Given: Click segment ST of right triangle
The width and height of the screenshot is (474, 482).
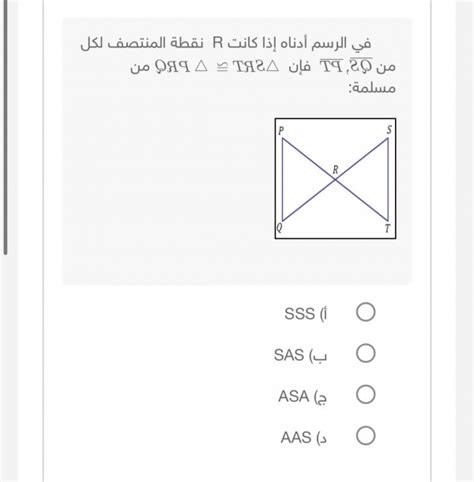Looking at the screenshot, I should 388,180.
